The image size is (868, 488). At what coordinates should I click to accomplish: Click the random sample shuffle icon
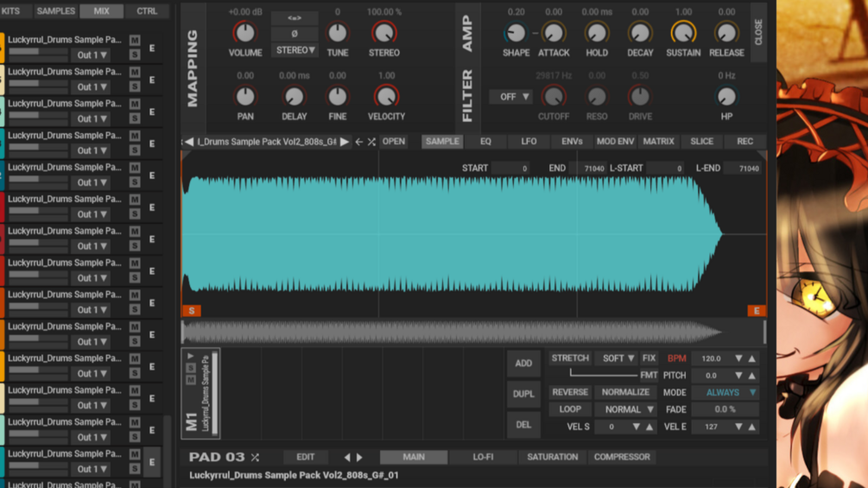pos(371,142)
